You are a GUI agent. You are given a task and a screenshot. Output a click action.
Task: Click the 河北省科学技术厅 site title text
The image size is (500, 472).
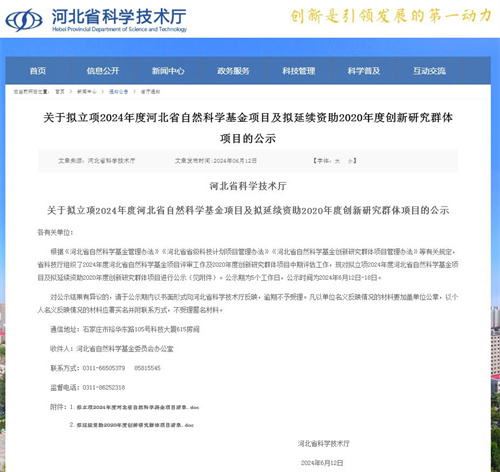[119, 17]
